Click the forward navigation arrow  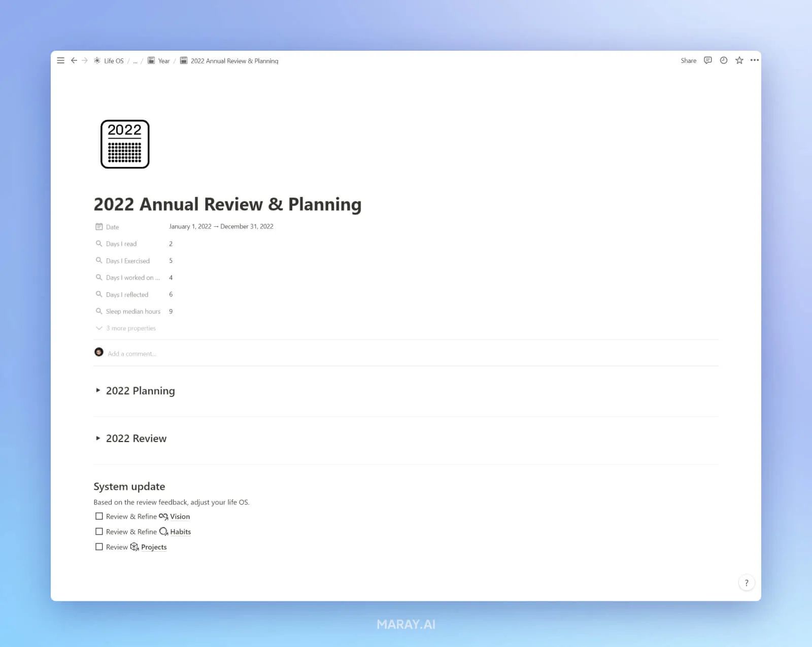coord(84,60)
